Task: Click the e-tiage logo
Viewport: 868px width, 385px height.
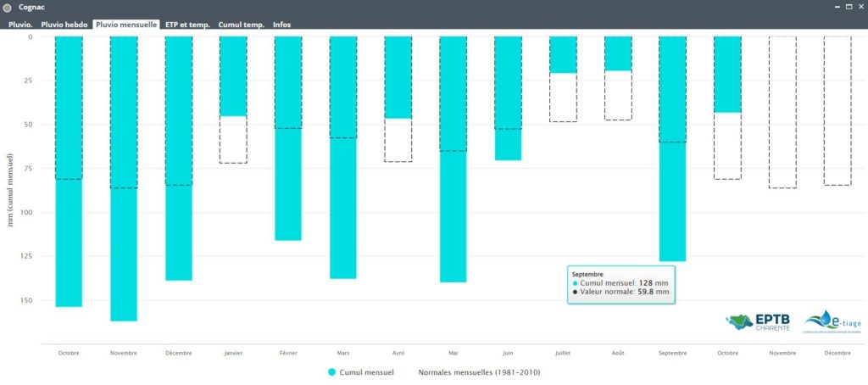Action: (829, 322)
